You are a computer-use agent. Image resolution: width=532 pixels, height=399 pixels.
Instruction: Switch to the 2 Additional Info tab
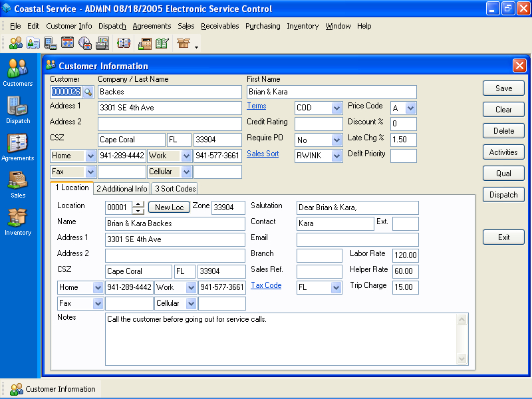[x=122, y=189]
